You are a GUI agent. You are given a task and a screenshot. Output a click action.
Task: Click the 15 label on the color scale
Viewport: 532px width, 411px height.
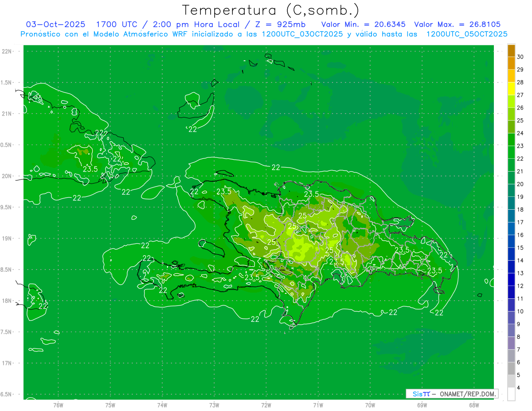click(x=520, y=247)
